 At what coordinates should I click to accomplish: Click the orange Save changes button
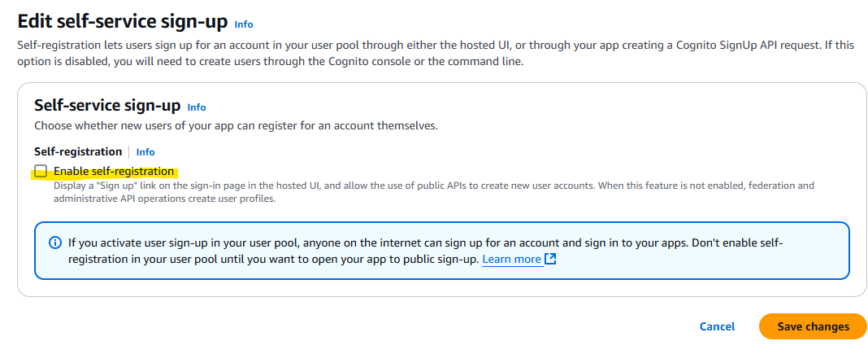813,326
